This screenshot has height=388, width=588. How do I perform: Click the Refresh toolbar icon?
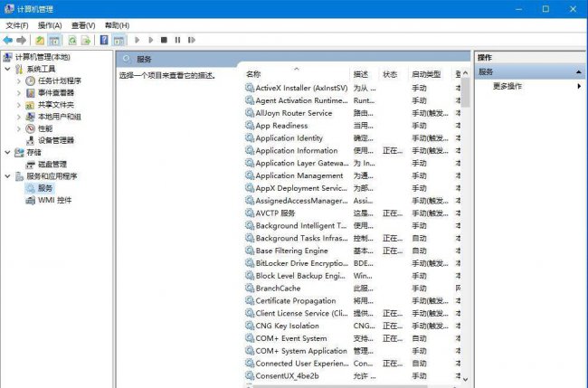point(72,40)
